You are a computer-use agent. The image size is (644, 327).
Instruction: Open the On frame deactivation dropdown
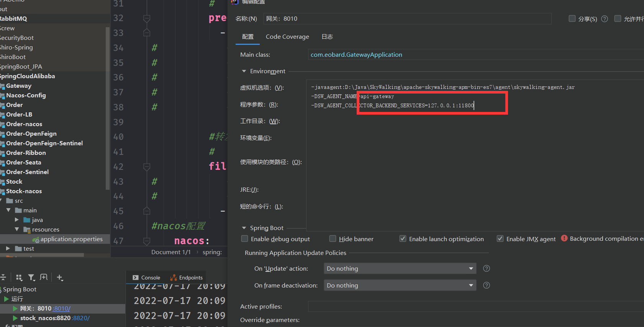tap(400, 285)
